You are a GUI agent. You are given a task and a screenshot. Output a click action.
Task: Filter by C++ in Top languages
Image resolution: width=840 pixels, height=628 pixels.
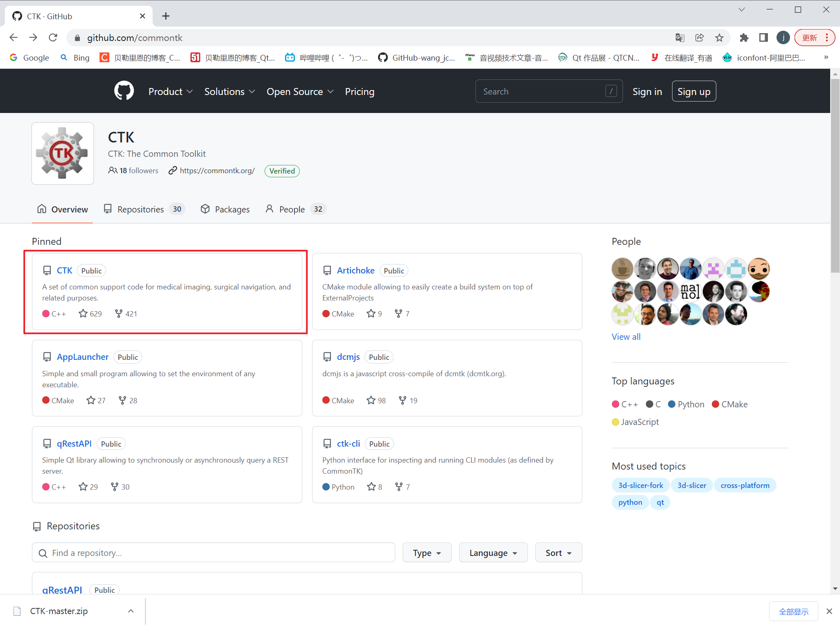pos(625,404)
